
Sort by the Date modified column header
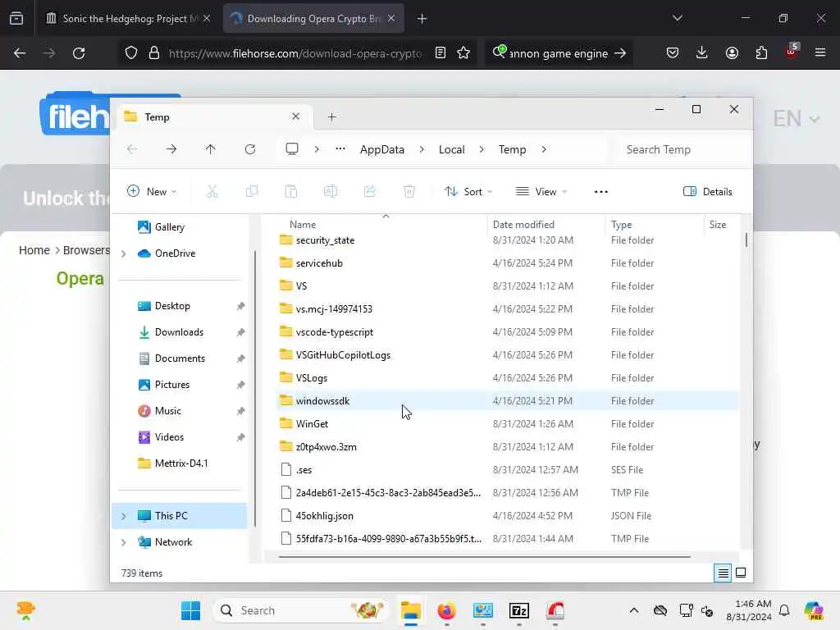[x=546, y=225]
